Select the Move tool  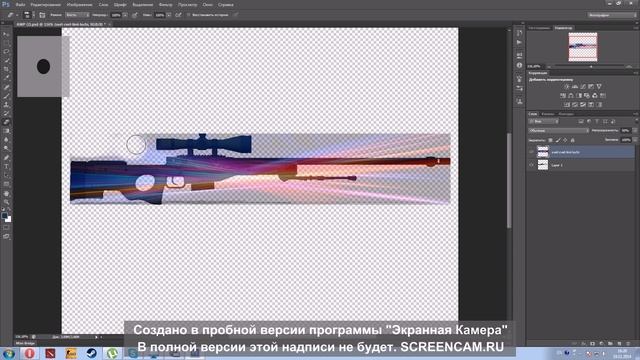[x=6, y=34]
